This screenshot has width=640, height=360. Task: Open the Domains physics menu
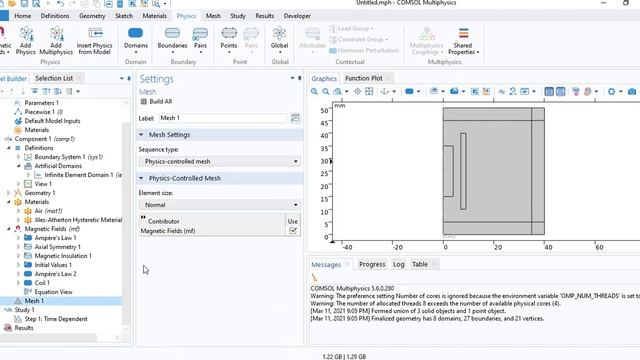[x=136, y=40]
